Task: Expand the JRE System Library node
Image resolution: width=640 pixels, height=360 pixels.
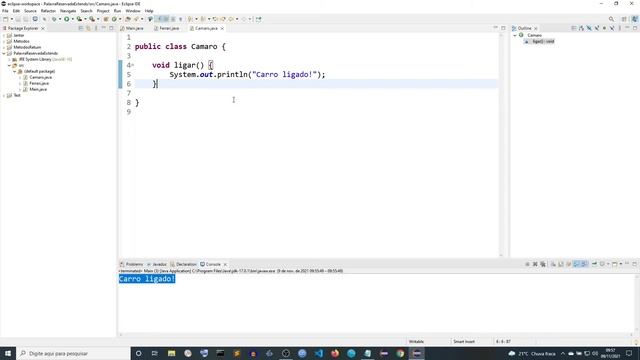Action: point(9,59)
